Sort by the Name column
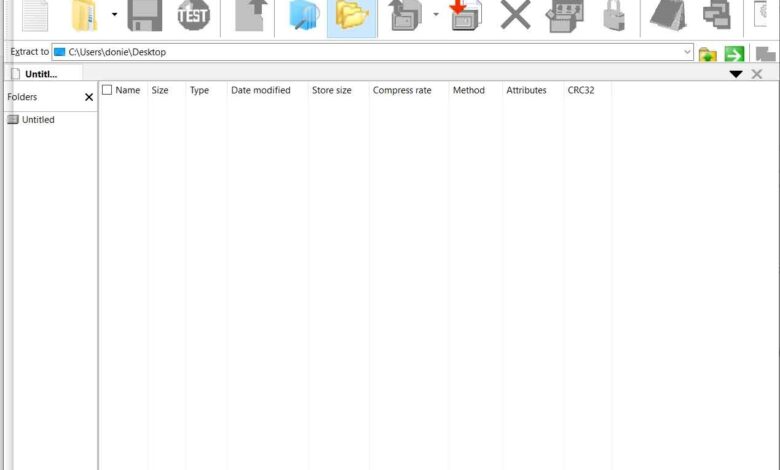 128,90
